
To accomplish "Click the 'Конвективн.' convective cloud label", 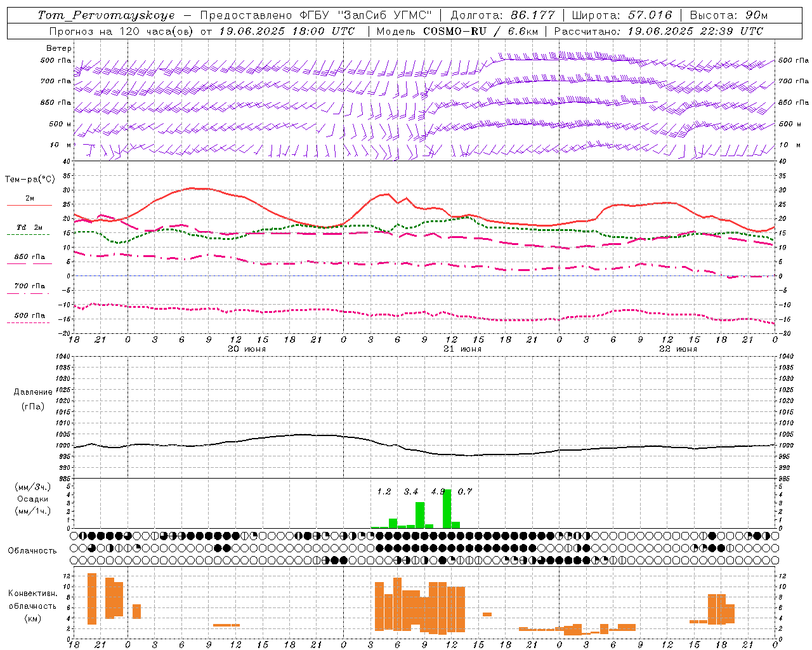I will [32, 594].
